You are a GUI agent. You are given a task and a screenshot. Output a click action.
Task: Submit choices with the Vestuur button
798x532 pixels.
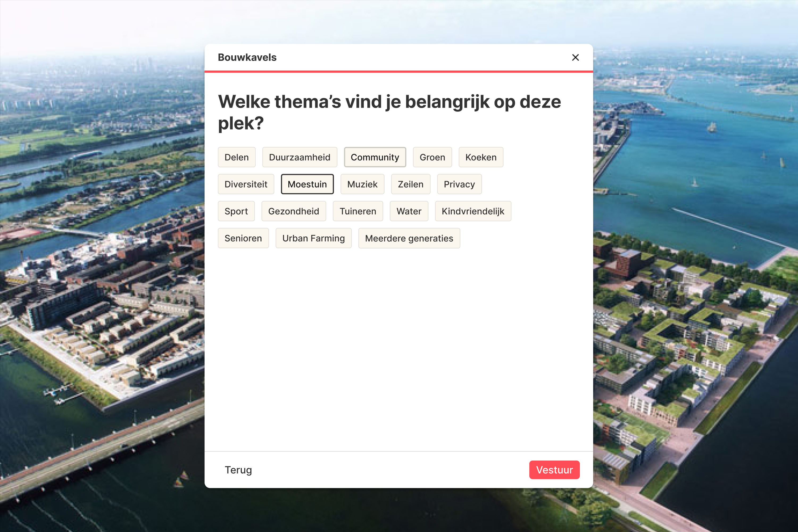point(554,470)
